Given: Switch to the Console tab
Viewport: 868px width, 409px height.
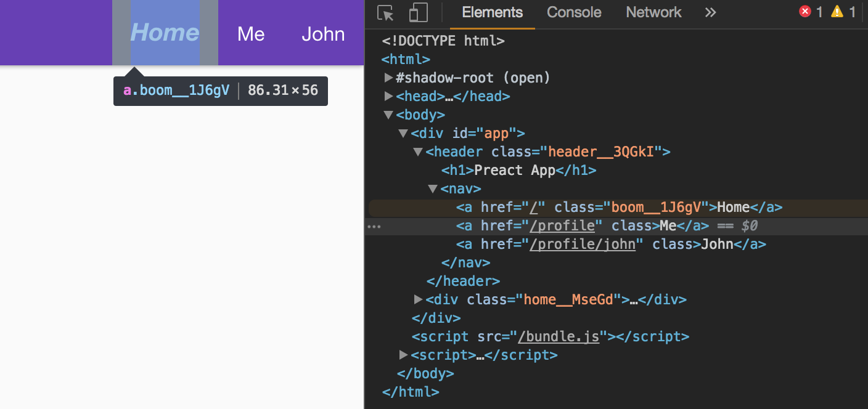Looking at the screenshot, I should [574, 12].
